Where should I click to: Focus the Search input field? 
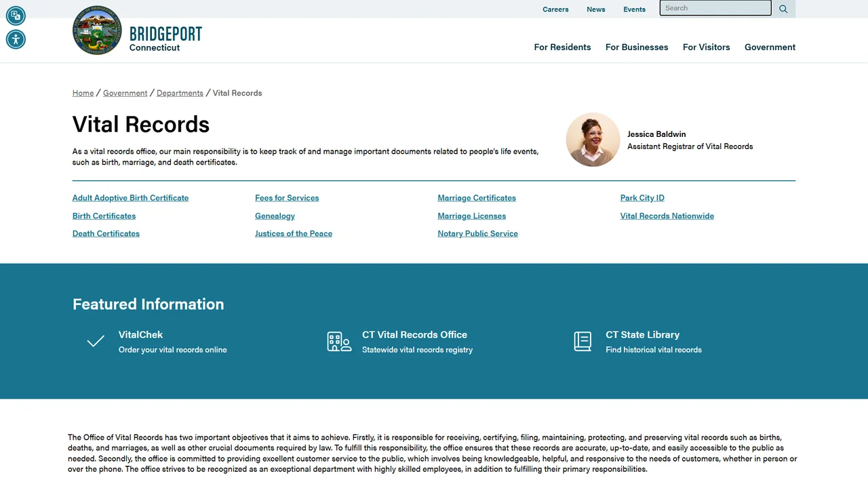715,8
